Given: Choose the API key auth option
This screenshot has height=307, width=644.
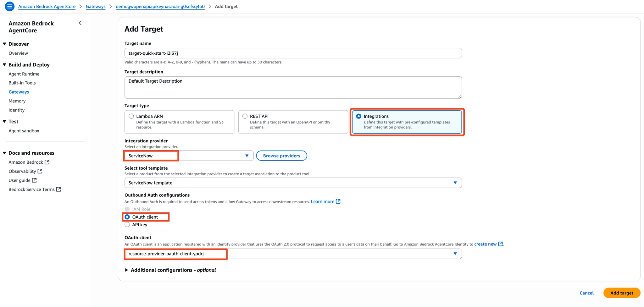Looking at the screenshot, I should pos(127,225).
